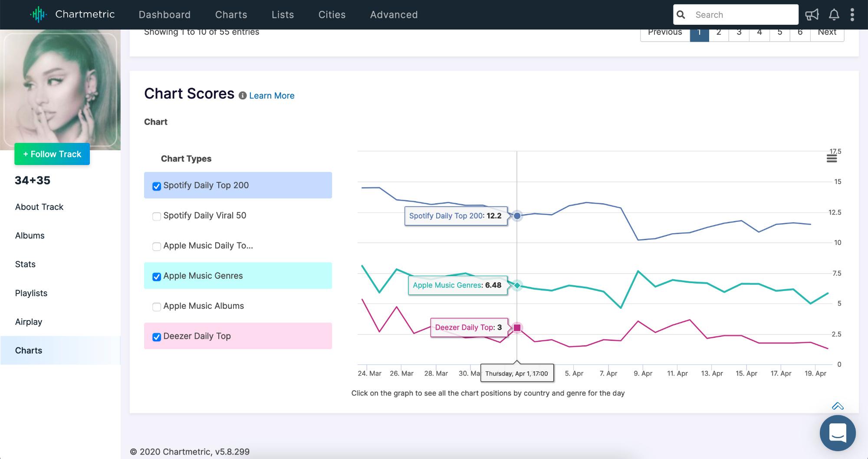Open the vertical three-dot menu
Screen dimensions: 868x459
coord(852,15)
